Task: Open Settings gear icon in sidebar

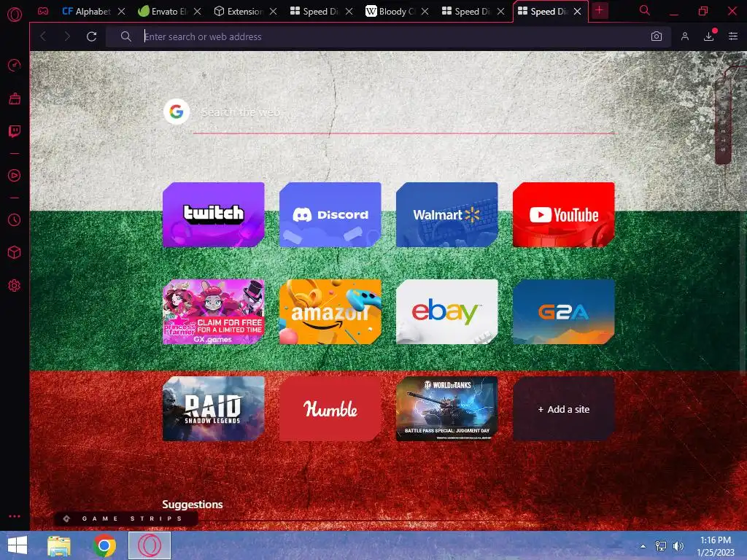Action: coord(15,286)
